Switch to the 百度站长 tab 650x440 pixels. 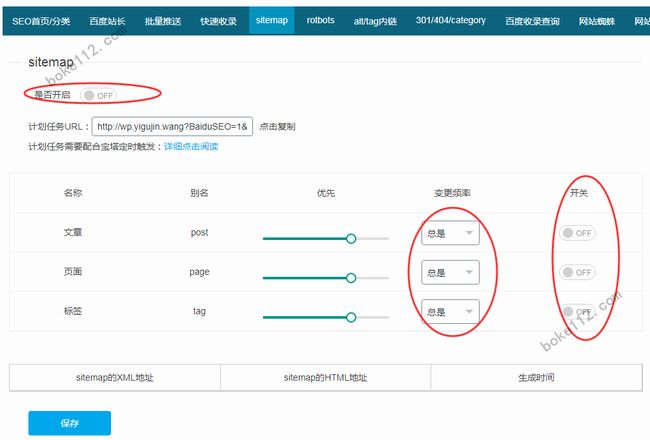(x=107, y=21)
